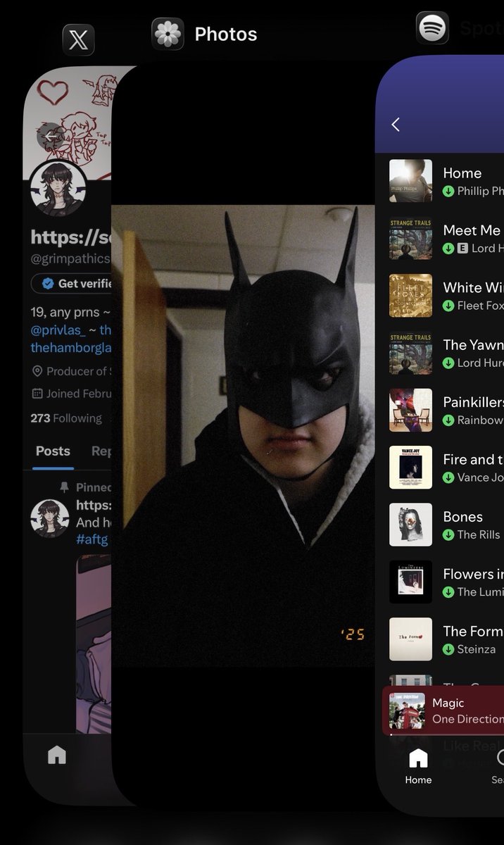Tap the Lumineers album cover
This screenshot has height=845, width=504.
(411, 582)
